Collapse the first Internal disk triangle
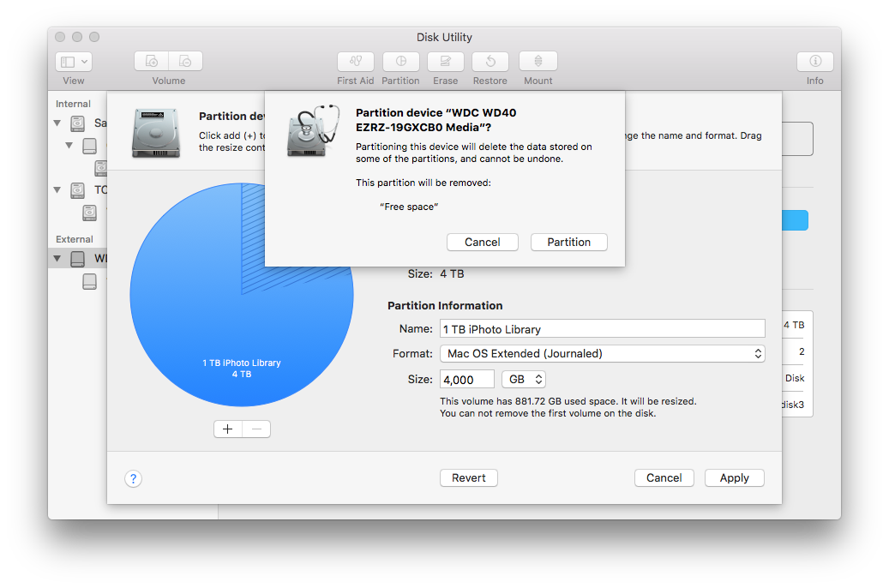The image size is (889, 588). (57, 123)
